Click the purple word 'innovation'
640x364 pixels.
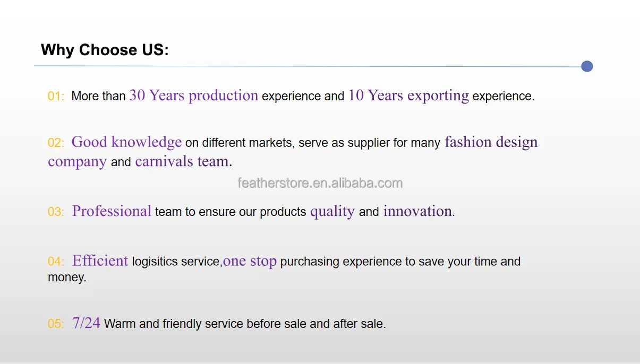417,211
